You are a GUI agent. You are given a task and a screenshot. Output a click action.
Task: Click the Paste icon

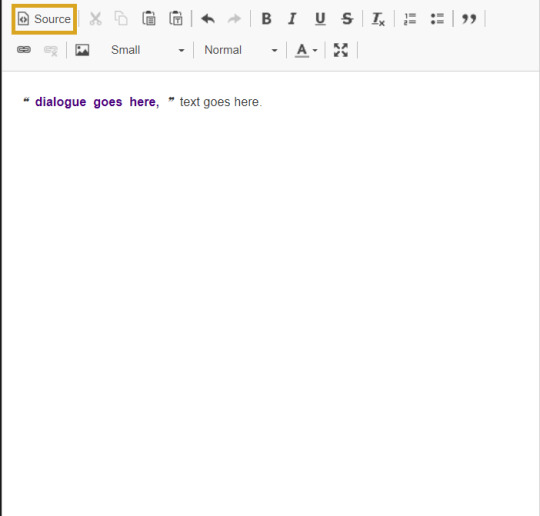149,19
